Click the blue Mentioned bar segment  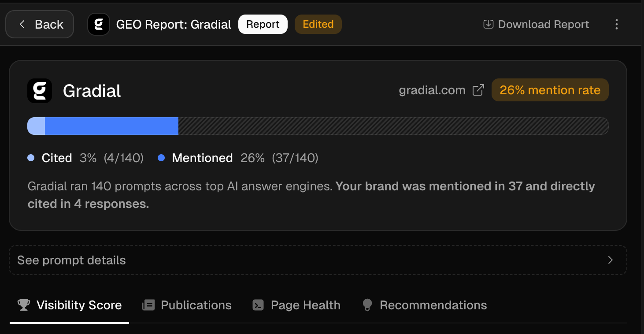[x=111, y=126]
